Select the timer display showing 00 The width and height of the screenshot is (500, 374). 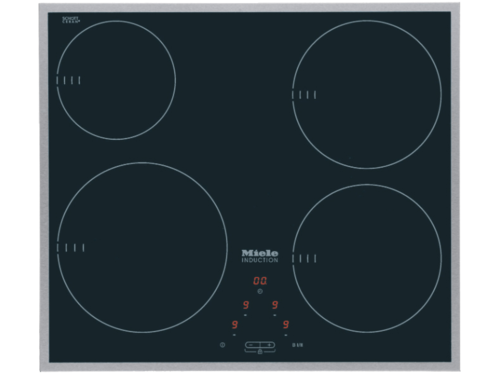tap(260, 281)
